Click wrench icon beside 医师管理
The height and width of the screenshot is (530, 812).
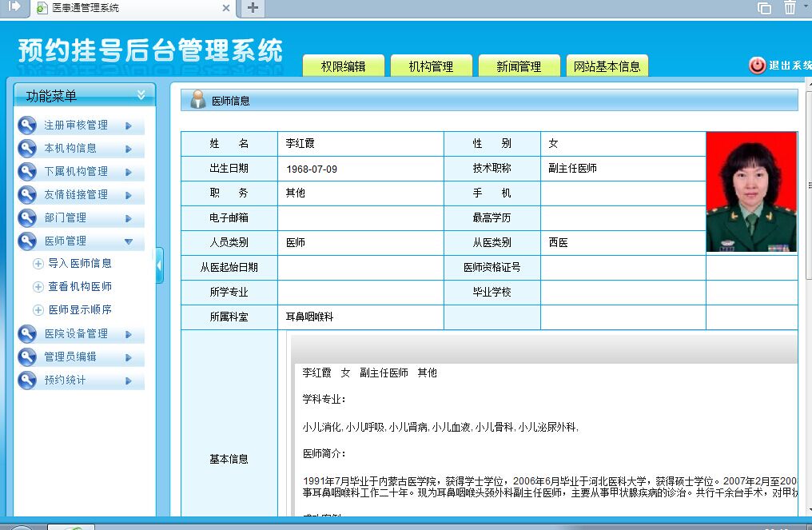click(x=27, y=241)
